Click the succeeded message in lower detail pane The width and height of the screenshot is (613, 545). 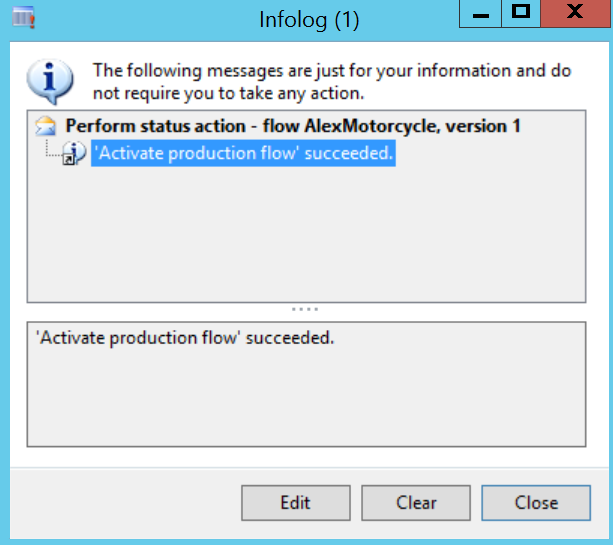184,338
